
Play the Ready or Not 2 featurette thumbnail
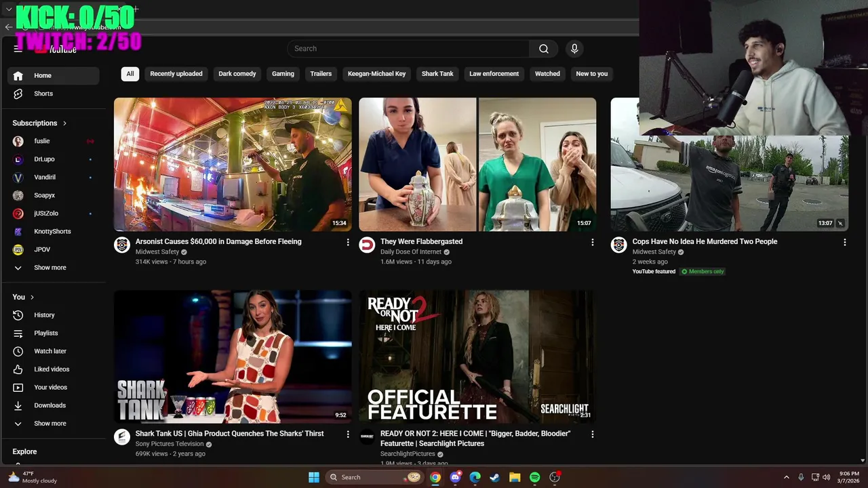pyautogui.click(x=477, y=357)
